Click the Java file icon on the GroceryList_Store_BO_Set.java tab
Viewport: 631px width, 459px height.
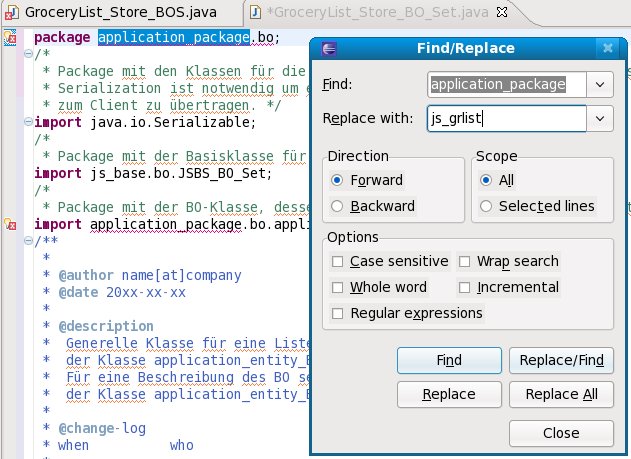click(256, 12)
